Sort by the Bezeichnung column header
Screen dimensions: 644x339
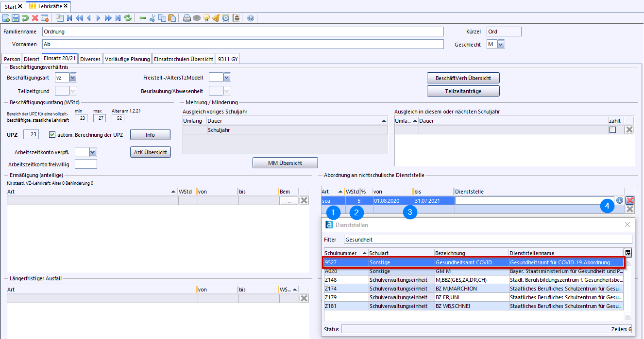[472, 253]
